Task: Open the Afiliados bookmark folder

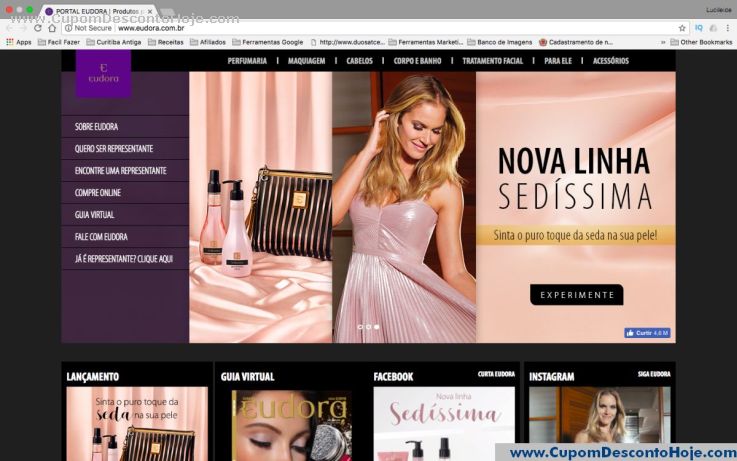Action: pyautogui.click(x=208, y=42)
